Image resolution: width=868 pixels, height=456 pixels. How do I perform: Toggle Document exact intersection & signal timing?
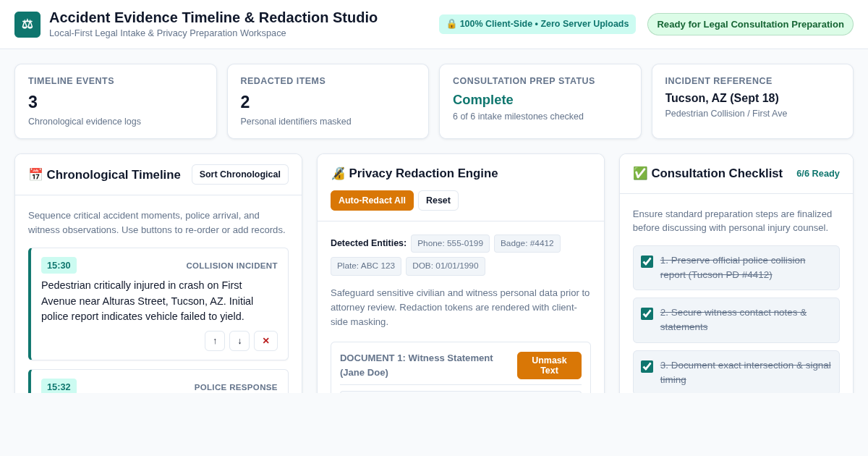(x=647, y=366)
